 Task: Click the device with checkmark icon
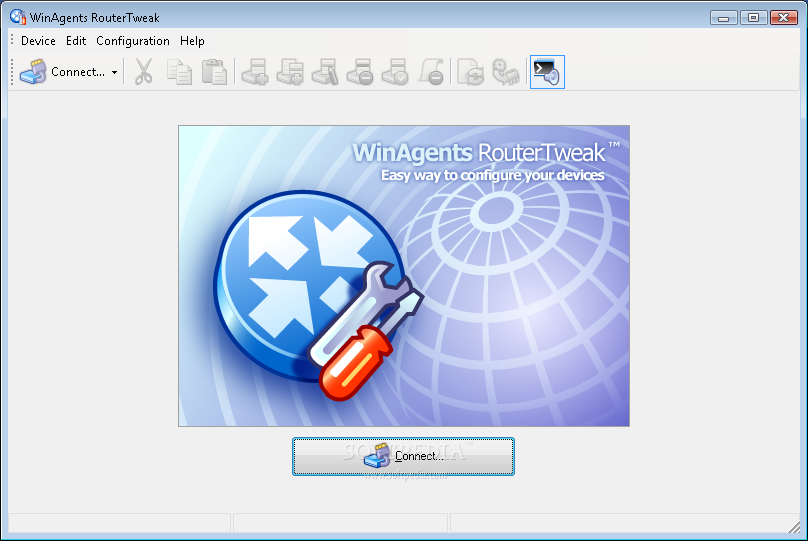click(x=395, y=72)
